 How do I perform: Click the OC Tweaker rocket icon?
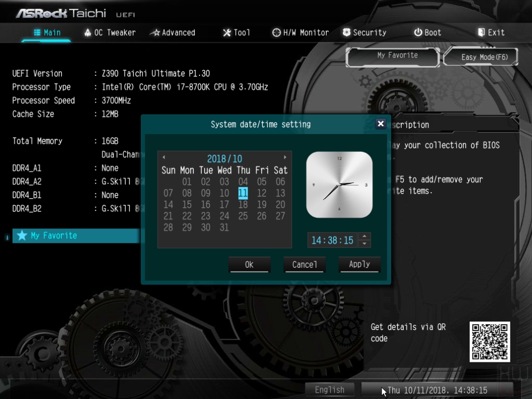coord(88,32)
